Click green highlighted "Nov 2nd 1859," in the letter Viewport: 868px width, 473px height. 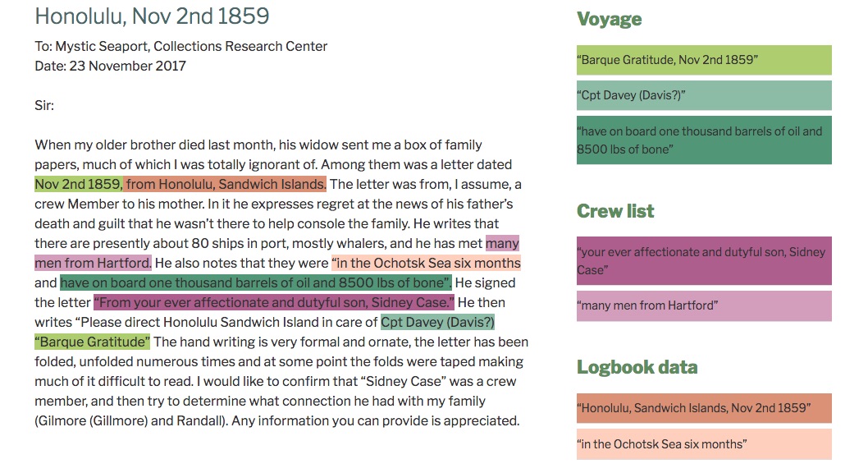point(79,184)
